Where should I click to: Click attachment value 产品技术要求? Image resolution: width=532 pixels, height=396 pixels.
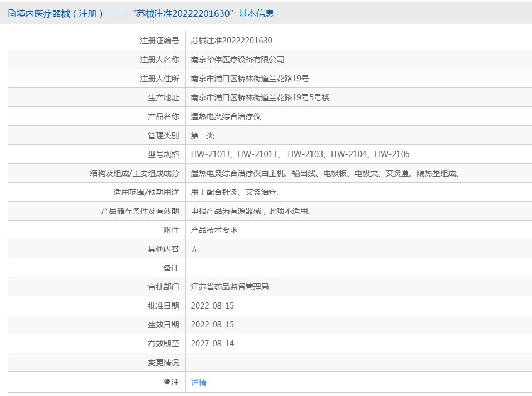tap(214, 230)
